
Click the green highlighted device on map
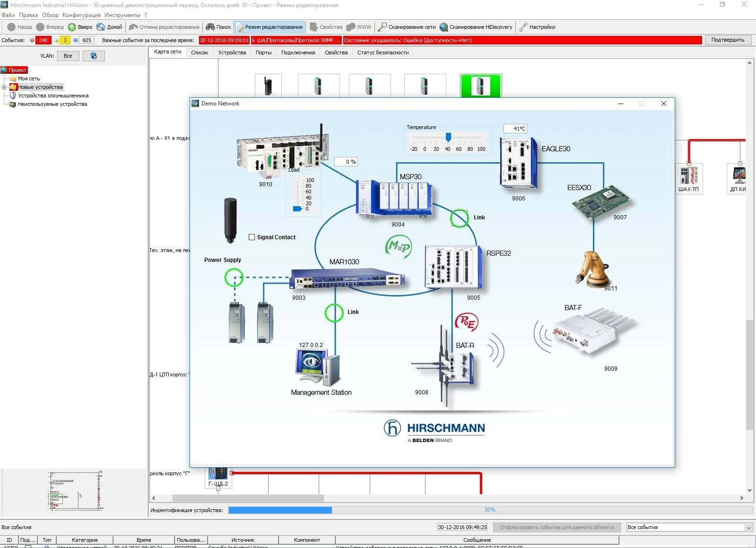coord(480,86)
